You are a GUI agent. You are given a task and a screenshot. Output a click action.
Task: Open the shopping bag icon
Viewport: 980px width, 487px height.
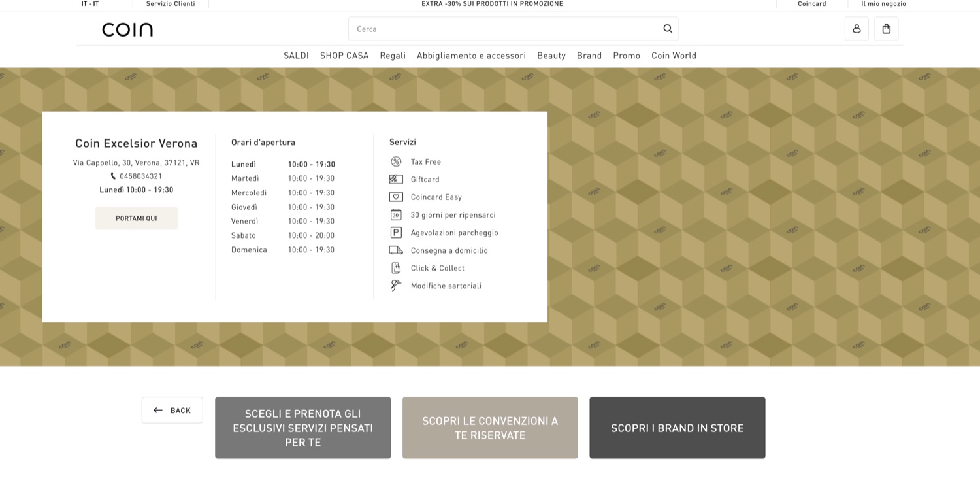(x=887, y=29)
